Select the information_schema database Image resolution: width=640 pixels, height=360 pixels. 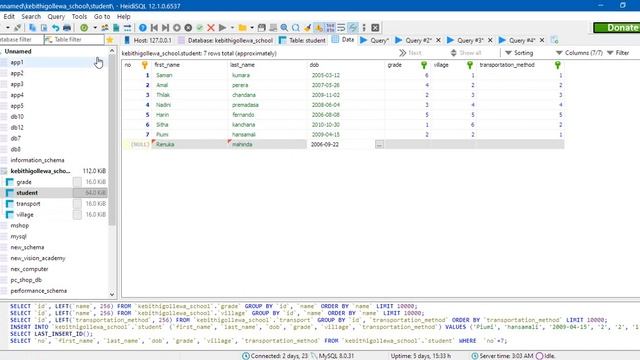coord(37,160)
